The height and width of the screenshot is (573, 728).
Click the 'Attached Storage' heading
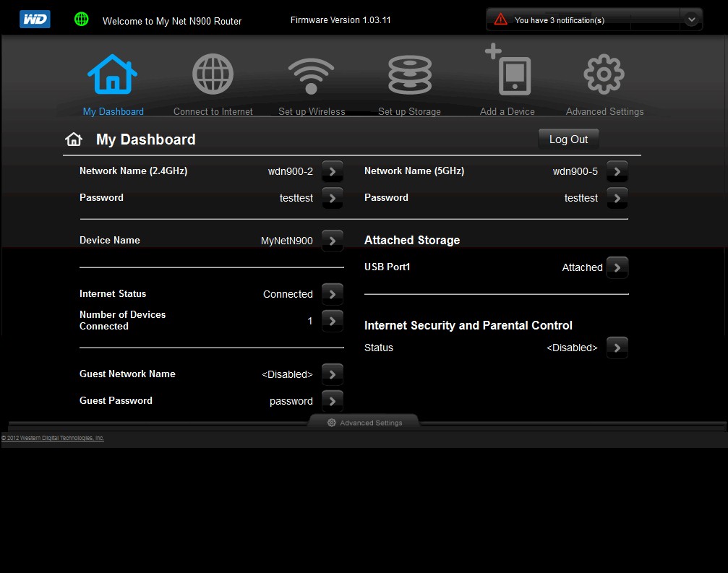tap(412, 241)
